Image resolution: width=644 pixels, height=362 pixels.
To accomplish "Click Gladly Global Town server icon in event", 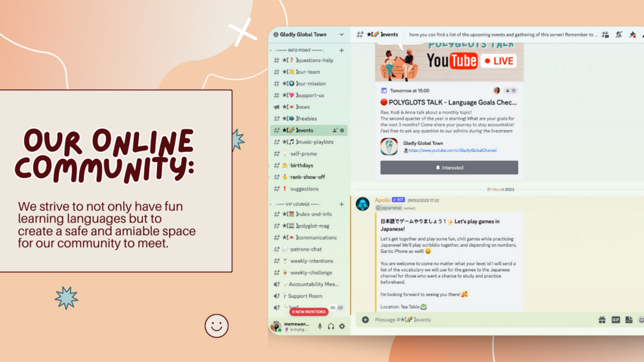I will pos(389,147).
